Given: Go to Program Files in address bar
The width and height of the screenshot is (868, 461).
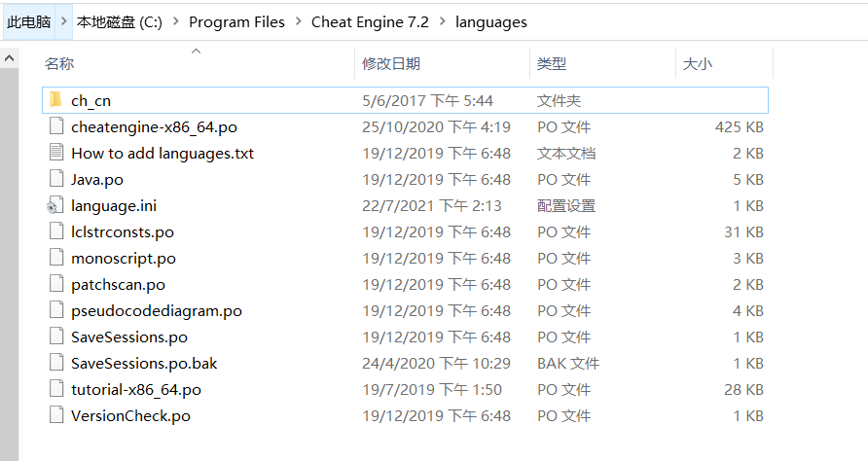Looking at the screenshot, I should [236, 21].
